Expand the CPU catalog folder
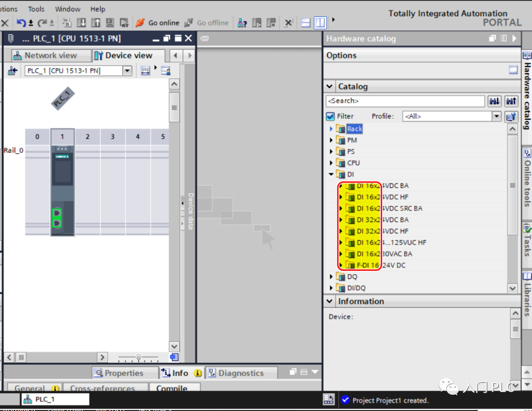This screenshot has width=532, height=411. click(x=331, y=163)
